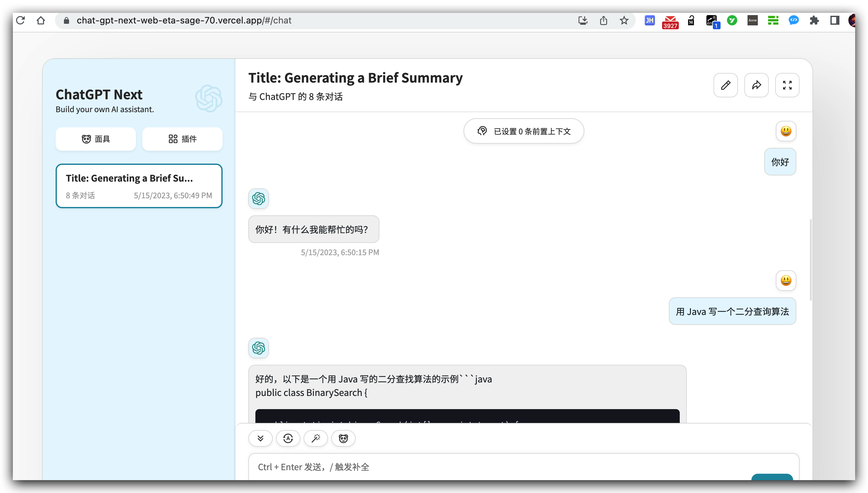Open the 插件 (plugins) panel
868x493 pixels.
click(182, 139)
